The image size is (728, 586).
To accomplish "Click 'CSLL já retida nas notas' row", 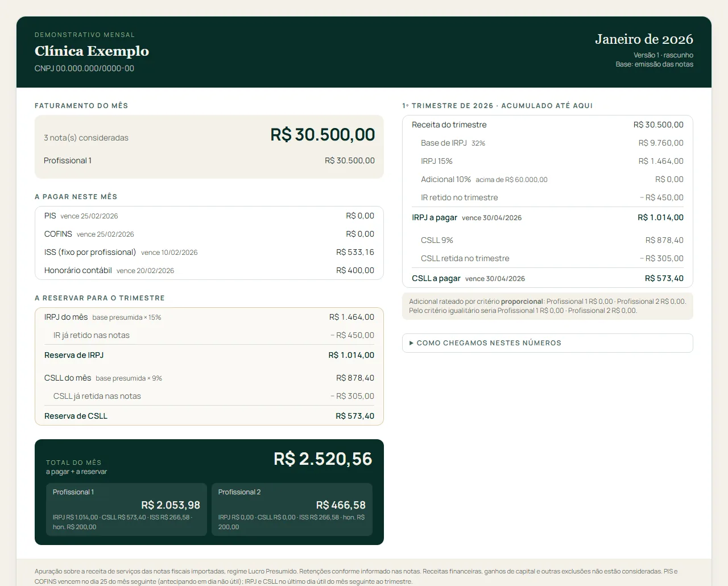I will 209,396.
